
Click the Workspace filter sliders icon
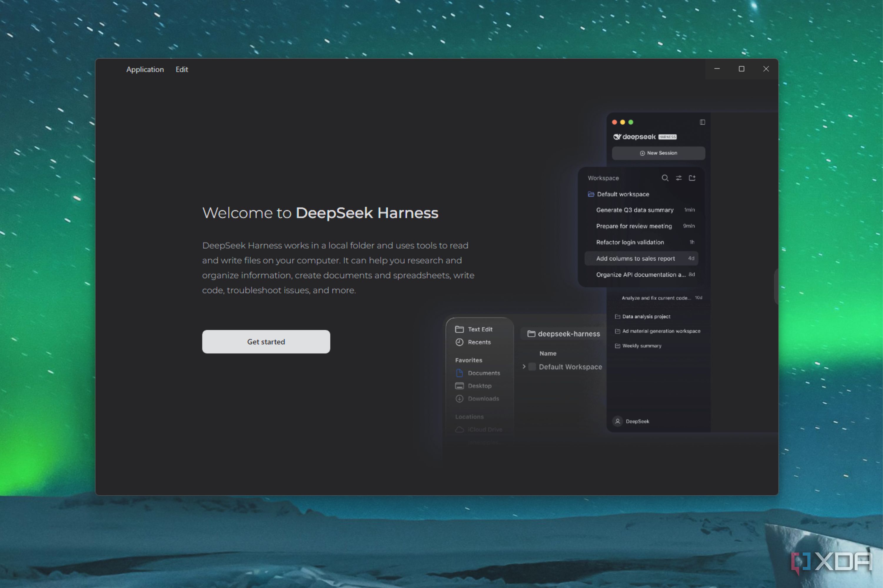(679, 178)
